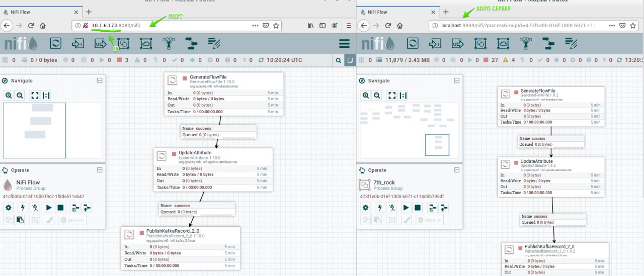The width and height of the screenshot is (644, 276).
Task: Select the UpdateAttribute 1.10.0 processor in left canvas
Action: (213, 169)
